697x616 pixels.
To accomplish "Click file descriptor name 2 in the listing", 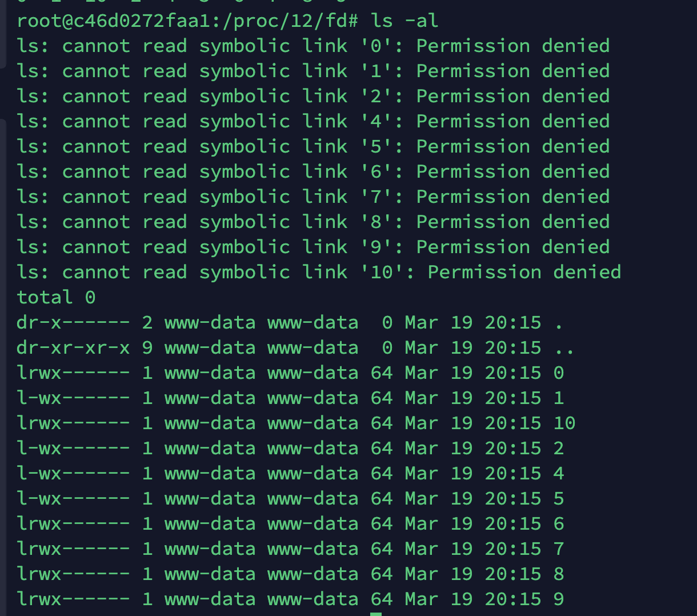I will [x=559, y=449].
